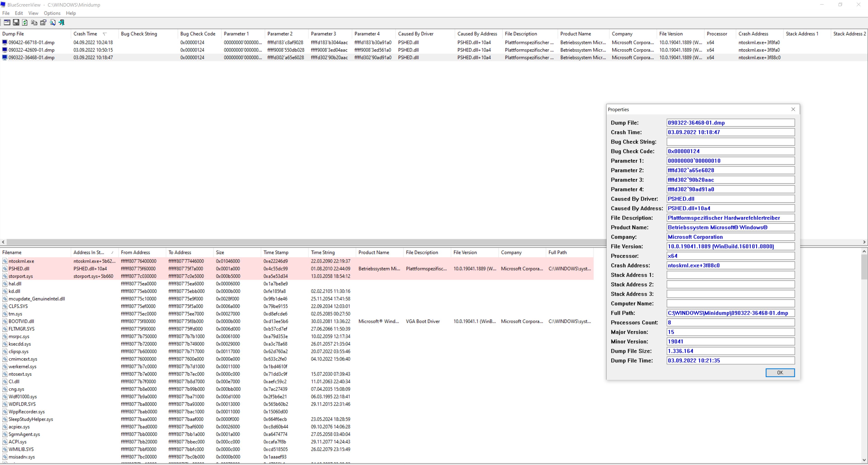Sort by Crash Time column header

85,34
